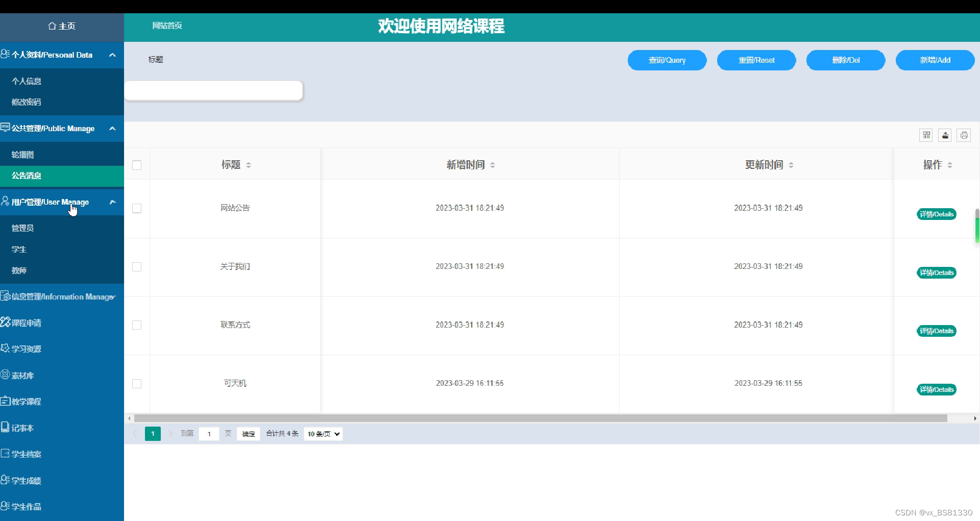Click the 标题 search input field
Viewport: 980px width, 521px height.
214,91
